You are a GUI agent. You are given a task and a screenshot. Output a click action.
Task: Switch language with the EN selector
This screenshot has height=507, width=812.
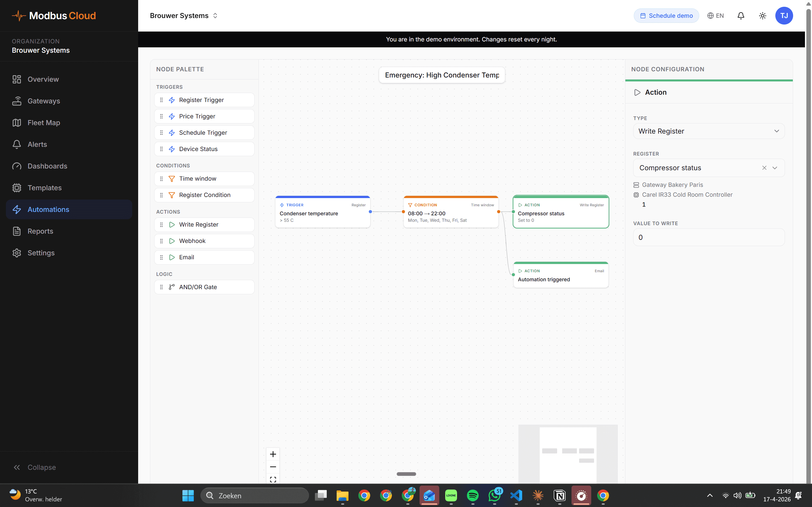pyautogui.click(x=715, y=16)
